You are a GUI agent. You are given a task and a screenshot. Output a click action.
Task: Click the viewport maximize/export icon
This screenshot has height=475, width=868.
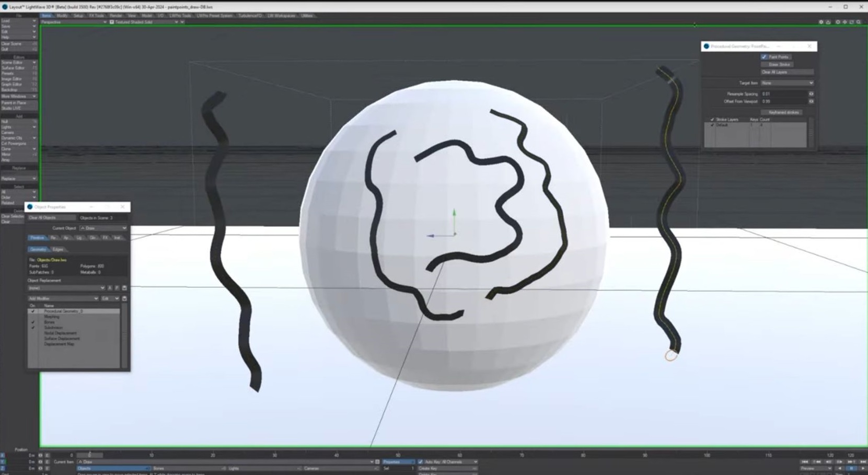pos(828,22)
